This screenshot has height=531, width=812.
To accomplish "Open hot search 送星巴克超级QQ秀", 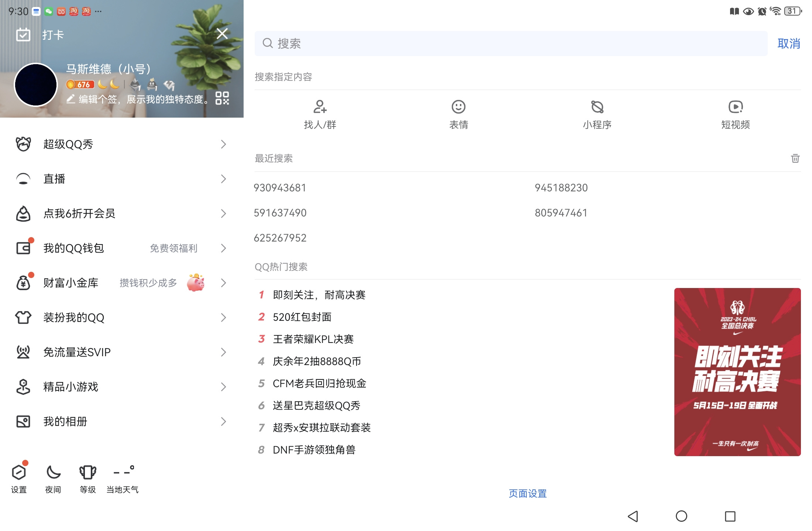I will coord(316,406).
